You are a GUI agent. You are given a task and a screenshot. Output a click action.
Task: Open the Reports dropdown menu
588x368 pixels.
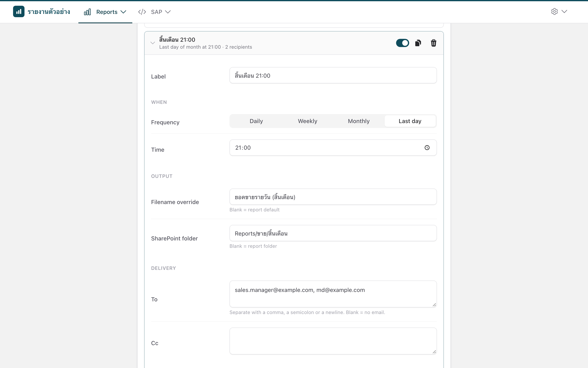point(105,12)
